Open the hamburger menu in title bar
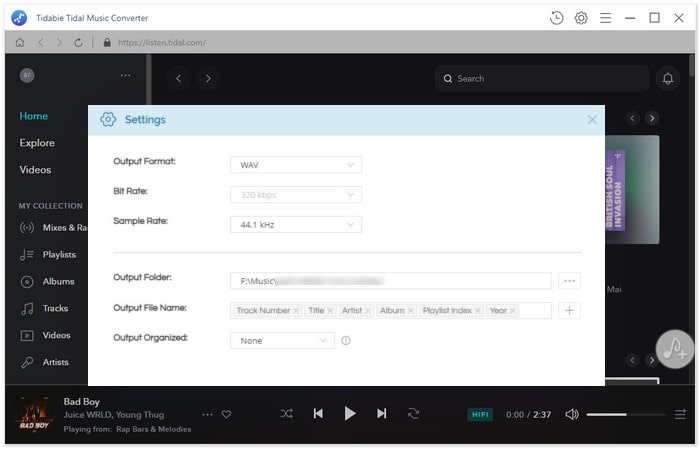The width and height of the screenshot is (700, 449). 605,18
